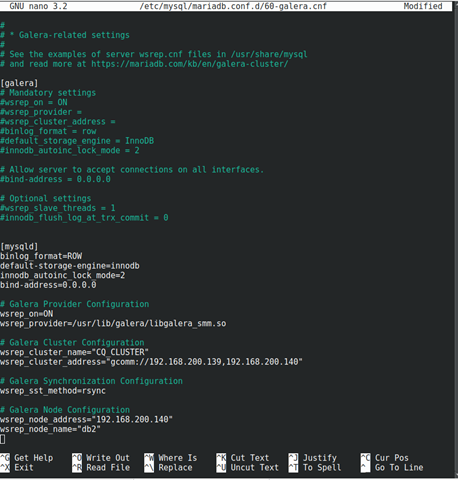Click the ^G Get Help shortcut
Screen dimensions: 458x480
(x=27, y=458)
